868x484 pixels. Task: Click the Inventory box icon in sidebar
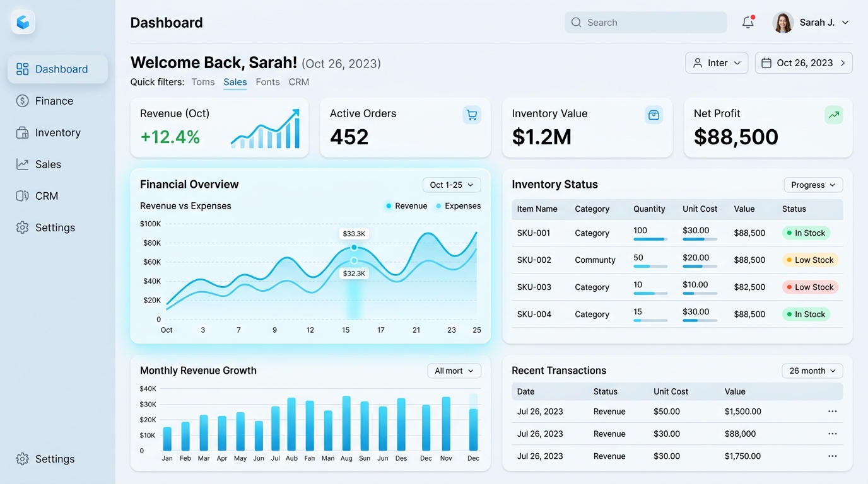click(x=22, y=132)
